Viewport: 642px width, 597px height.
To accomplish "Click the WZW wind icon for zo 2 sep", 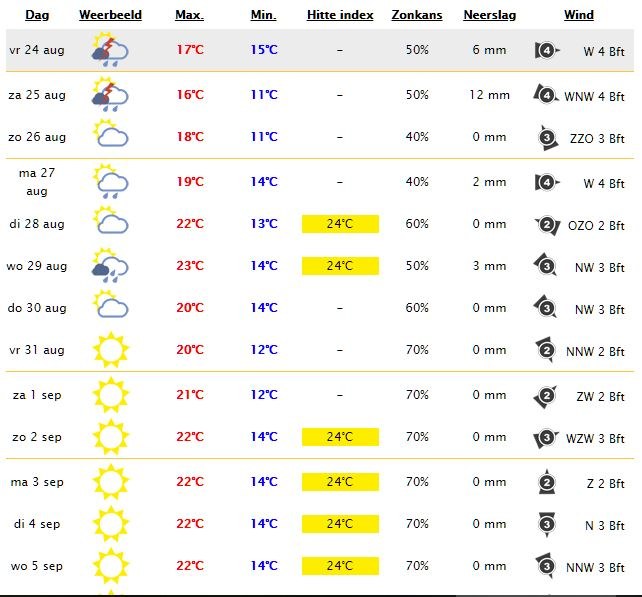I will click(546, 438).
